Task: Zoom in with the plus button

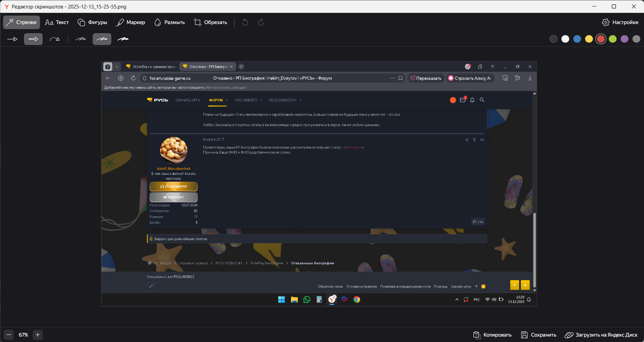Action: 38,335
